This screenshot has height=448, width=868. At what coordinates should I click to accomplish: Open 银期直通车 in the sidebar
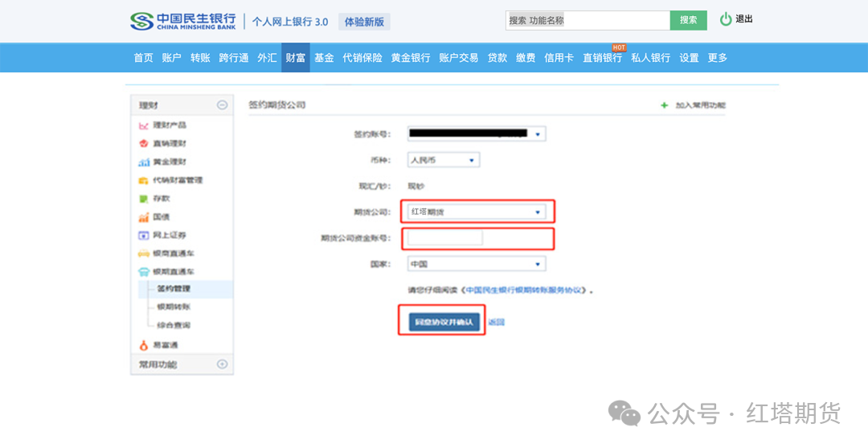point(174,272)
